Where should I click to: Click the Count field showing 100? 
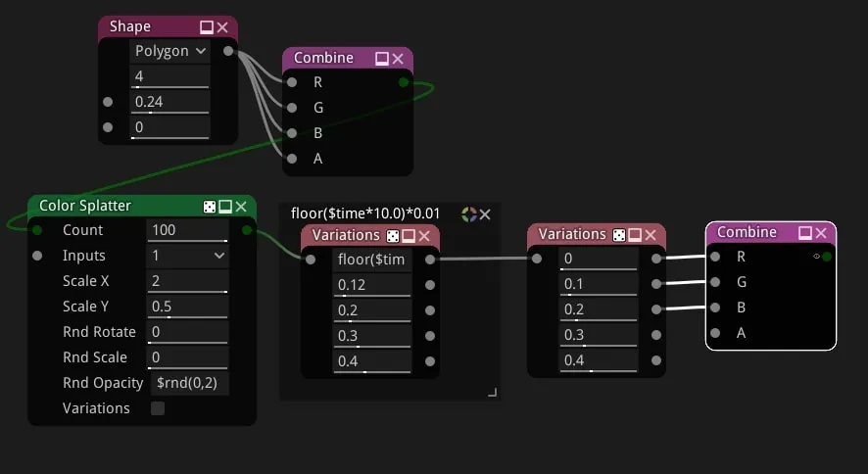188,230
